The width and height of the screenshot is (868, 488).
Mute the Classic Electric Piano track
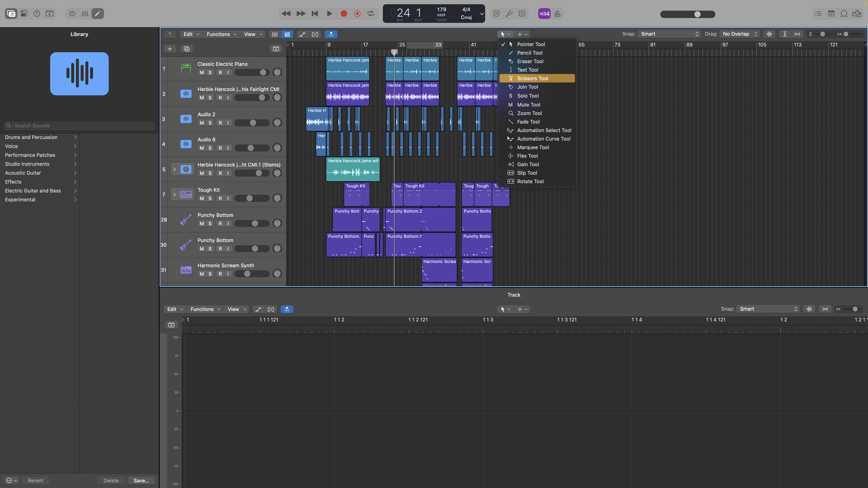click(202, 72)
